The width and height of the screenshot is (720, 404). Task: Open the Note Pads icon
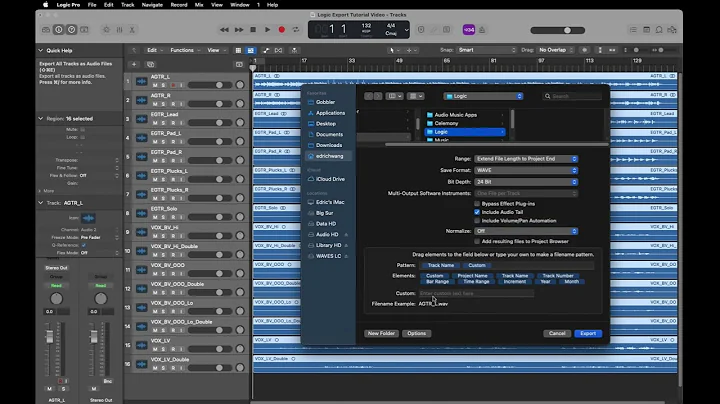[646, 30]
